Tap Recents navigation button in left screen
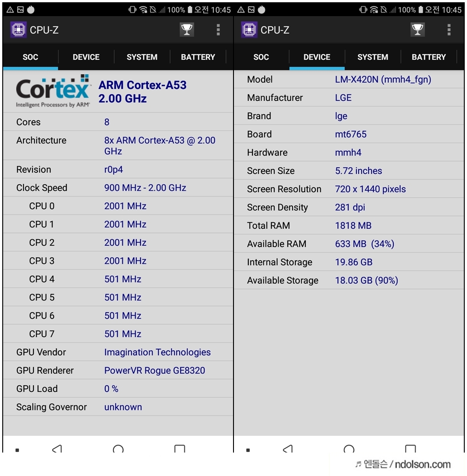Viewport: 467px width, 476px height. [180, 448]
